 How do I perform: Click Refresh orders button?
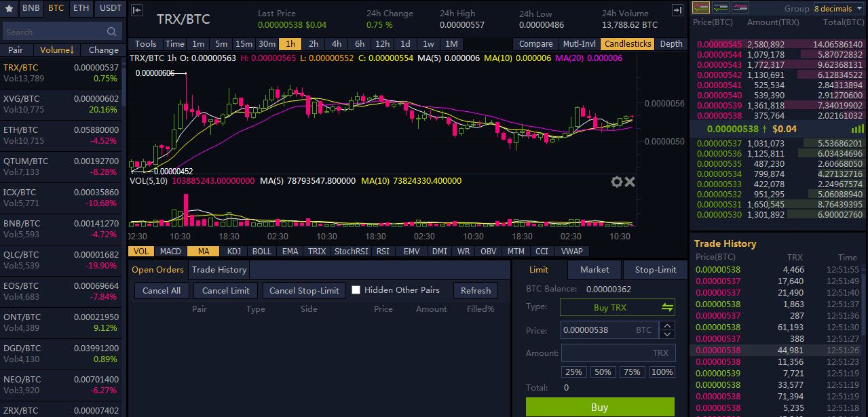pos(476,290)
